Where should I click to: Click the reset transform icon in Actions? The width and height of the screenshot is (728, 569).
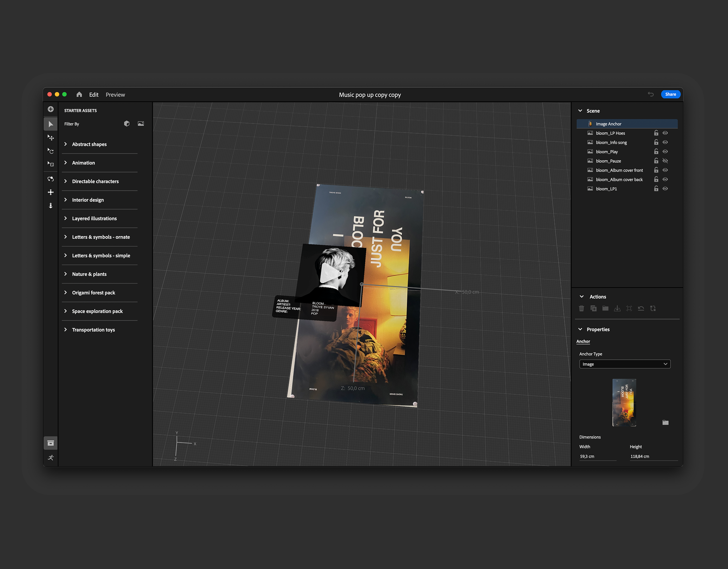641,308
